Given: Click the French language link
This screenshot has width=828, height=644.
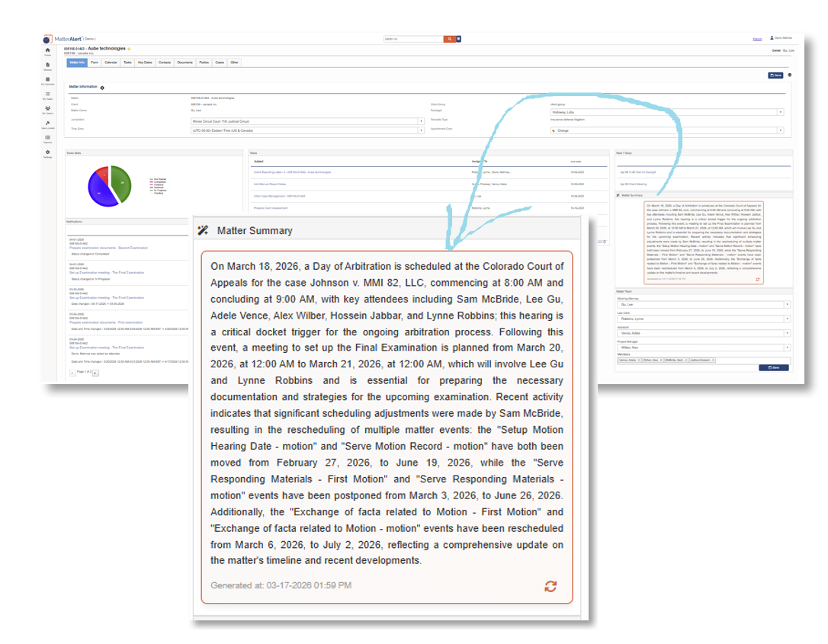Looking at the screenshot, I should [x=757, y=39].
